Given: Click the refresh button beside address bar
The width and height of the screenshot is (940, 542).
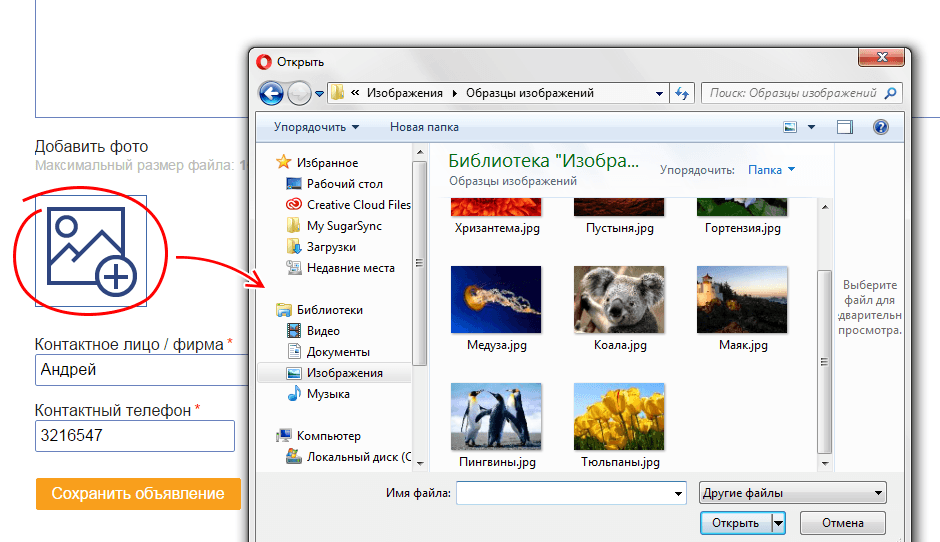Looking at the screenshot, I should click(x=683, y=93).
